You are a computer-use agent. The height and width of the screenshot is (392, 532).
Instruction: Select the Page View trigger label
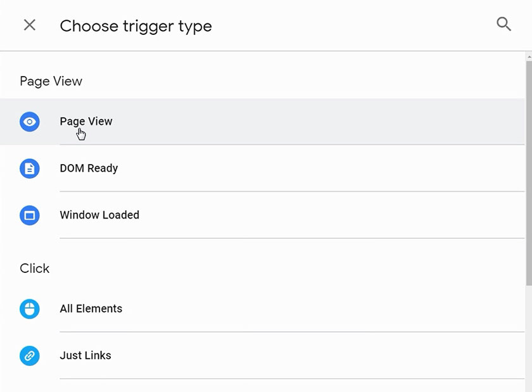coord(86,122)
